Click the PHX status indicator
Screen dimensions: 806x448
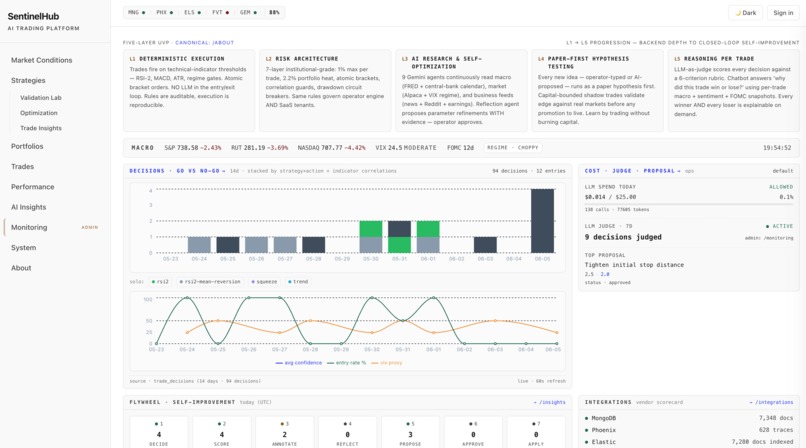(164, 12)
